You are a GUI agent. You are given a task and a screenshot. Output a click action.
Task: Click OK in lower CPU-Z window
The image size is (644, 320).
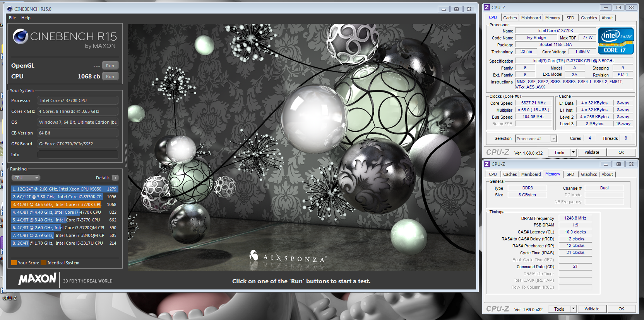(x=621, y=309)
